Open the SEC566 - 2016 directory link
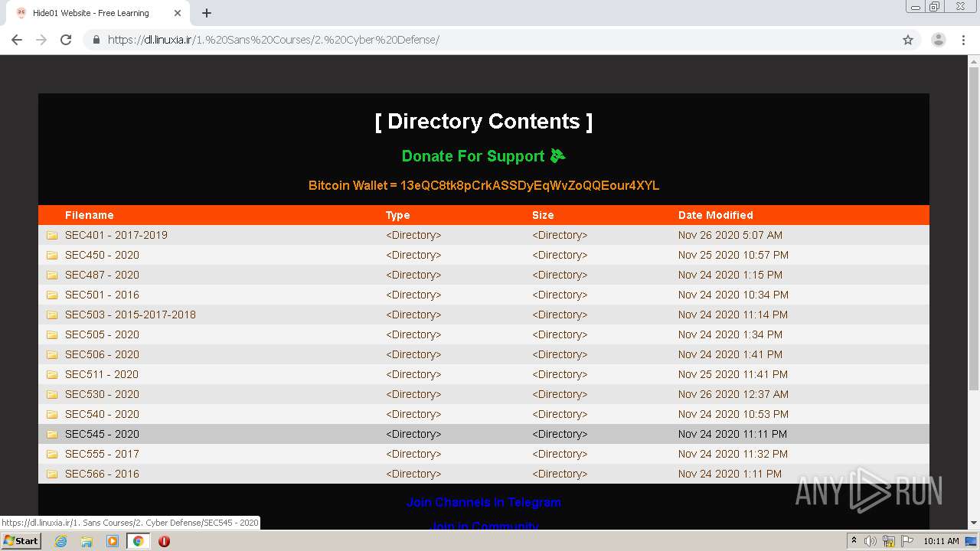Image resolution: width=980 pixels, height=551 pixels. click(x=102, y=474)
